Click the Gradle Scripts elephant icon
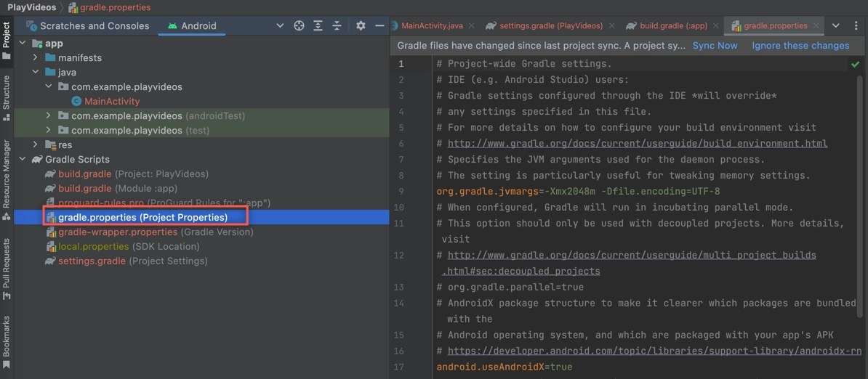The height and width of the screenshot is (379, 868). (38, 159)
